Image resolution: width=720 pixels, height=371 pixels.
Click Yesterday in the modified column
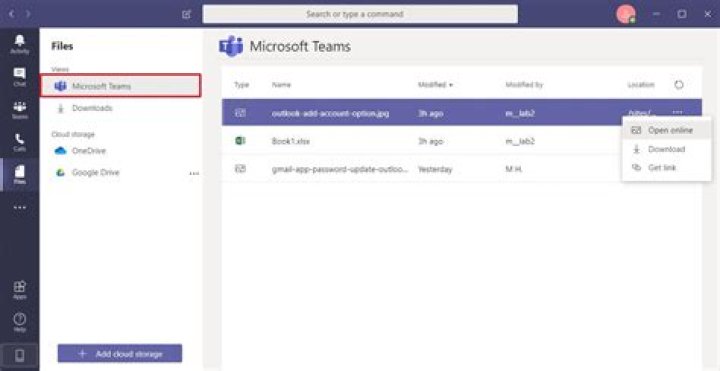coord(435,169)
